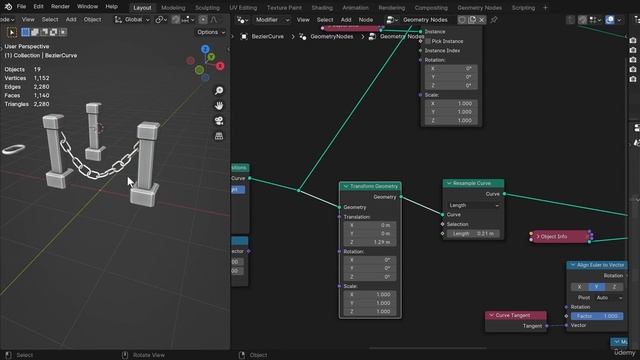The height and width of the screenshot is (360, 640).
Task: Choose the Subtract Selection mode icon
Action: point(44,32)
